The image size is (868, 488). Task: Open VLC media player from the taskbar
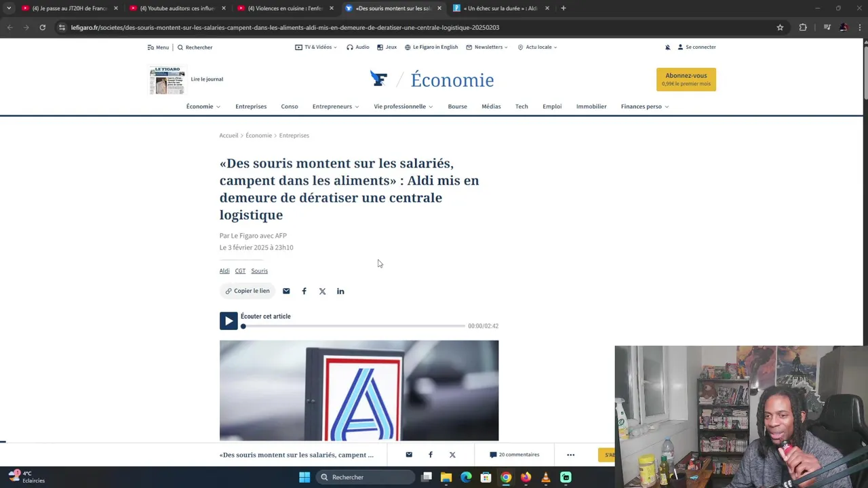click(545, 477)
